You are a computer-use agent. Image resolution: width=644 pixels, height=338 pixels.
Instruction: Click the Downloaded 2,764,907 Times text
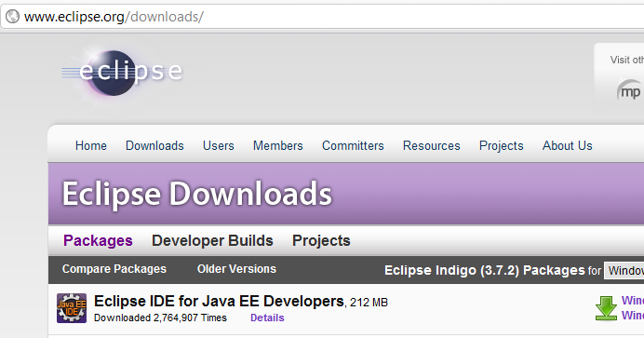pos(160,318)
